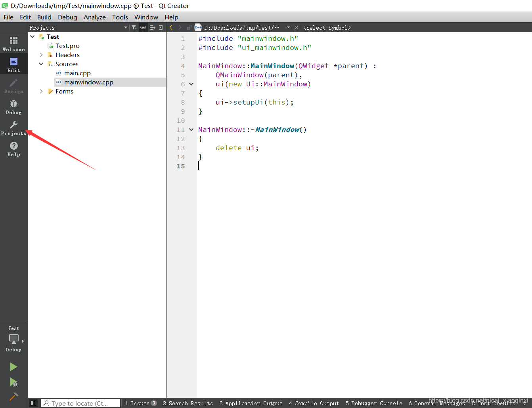Click the "ui_mainwindow.h" include string
The width and height of the screenshot is (532, 408).
(x=274, y=48)
